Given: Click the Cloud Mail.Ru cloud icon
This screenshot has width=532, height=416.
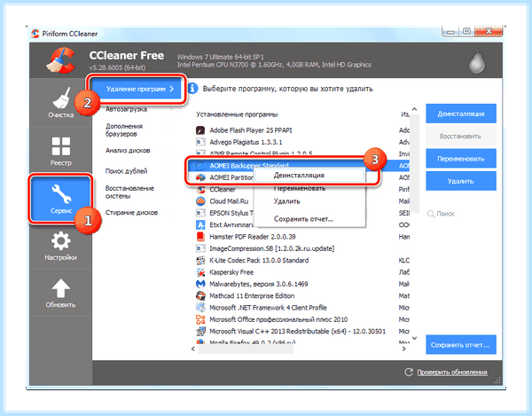Looking at the screenshot, I should (200, 201).
